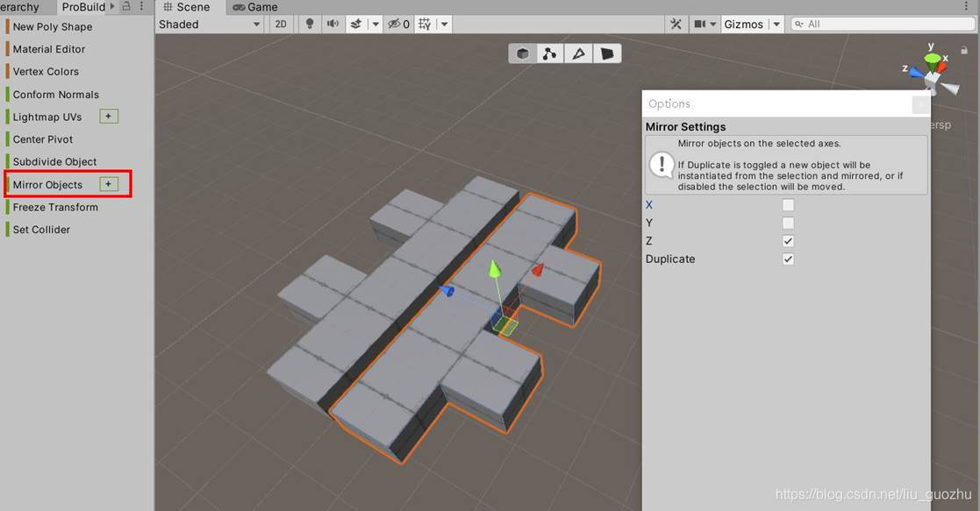Screen dimensions: 980x511
Task: Toggle Gizmos button
Action: 744,25
